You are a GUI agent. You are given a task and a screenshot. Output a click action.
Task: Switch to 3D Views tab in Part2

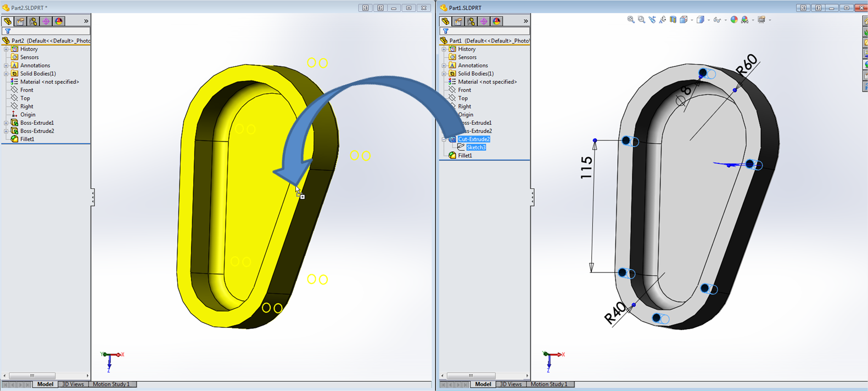pyautogui.click(x=72, y=384)
